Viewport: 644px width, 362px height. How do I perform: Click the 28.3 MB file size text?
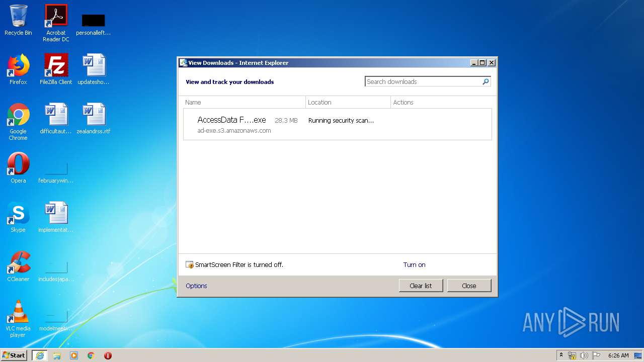click(x=286, y=121)
